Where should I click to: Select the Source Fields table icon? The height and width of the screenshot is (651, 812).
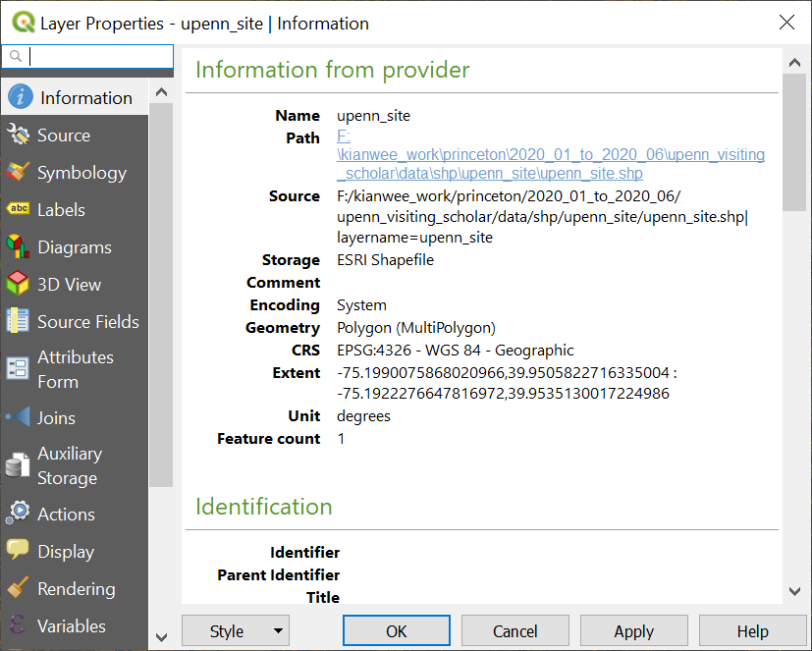click(18, 322)
